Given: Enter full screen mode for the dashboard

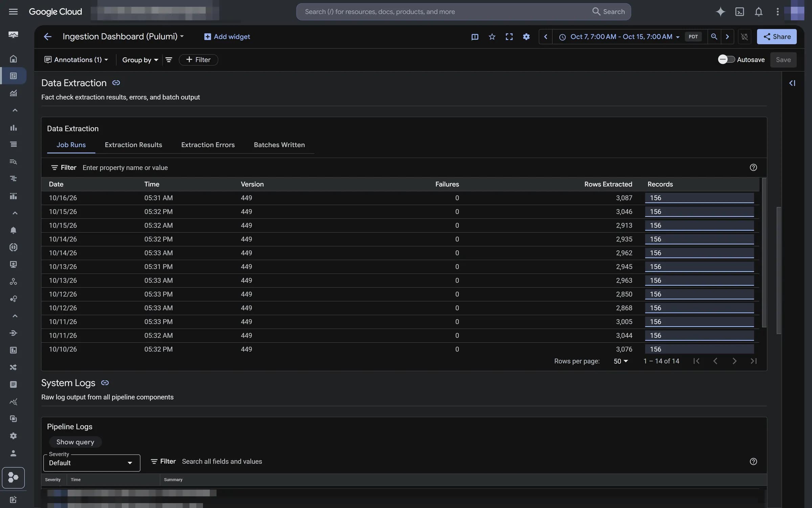Looking at the screenshot, I should pyautogui.click(x=509, y=37).
